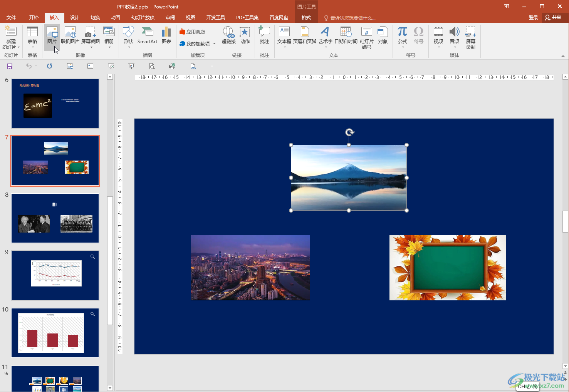Screen dimensions: 569x392
Task: Add a Comment (批注)
Action: (x=265, y=35)
